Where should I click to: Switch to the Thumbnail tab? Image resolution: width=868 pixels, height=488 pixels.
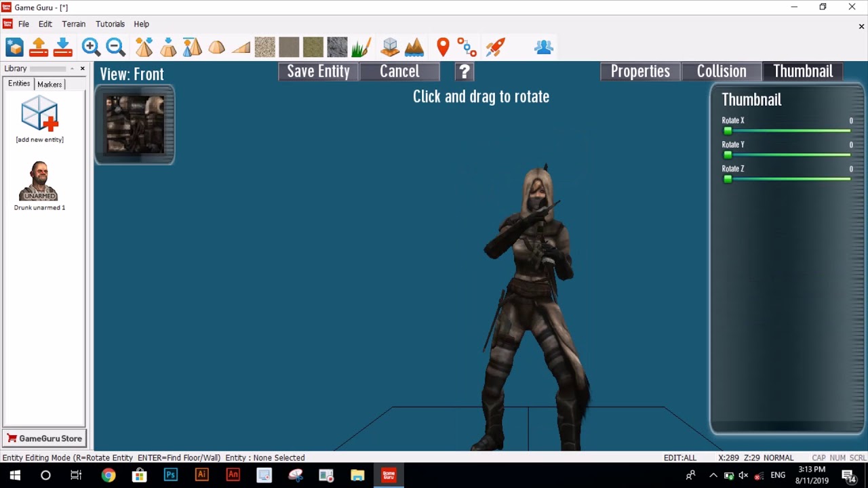point(803,71)
